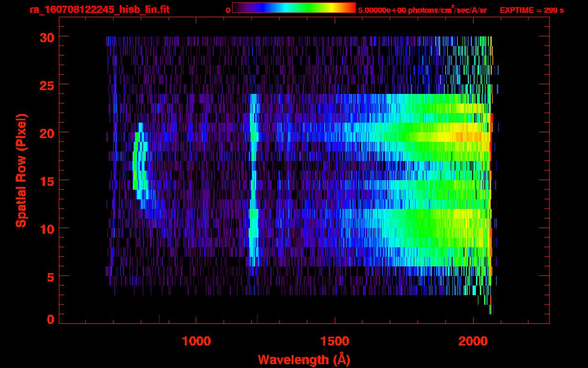Click the Spatial Row (Pixel) axis title

point(22,171)
